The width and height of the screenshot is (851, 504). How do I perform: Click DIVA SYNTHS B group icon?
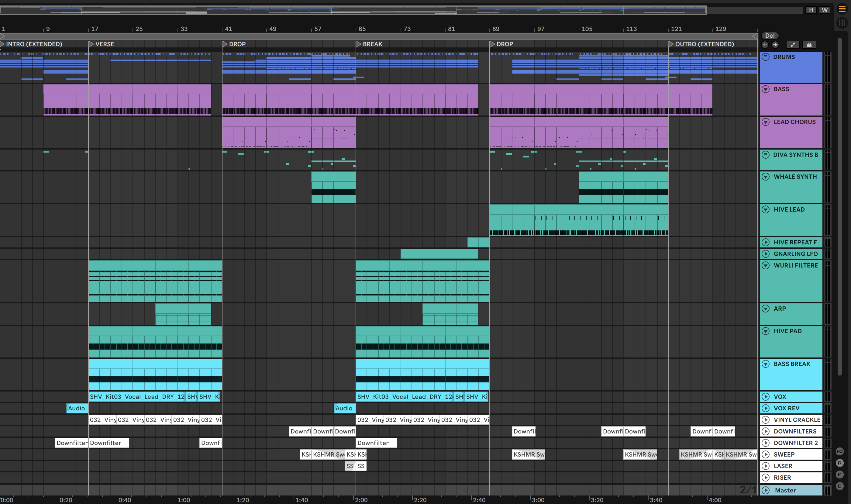tap(765, 155)
